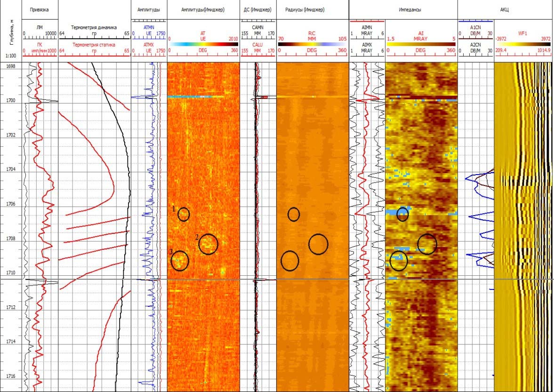The width and height of the screenshot is (554, 392).
Task: Select the Термометрия динамика curve label
Action: [x=93, y=28]
